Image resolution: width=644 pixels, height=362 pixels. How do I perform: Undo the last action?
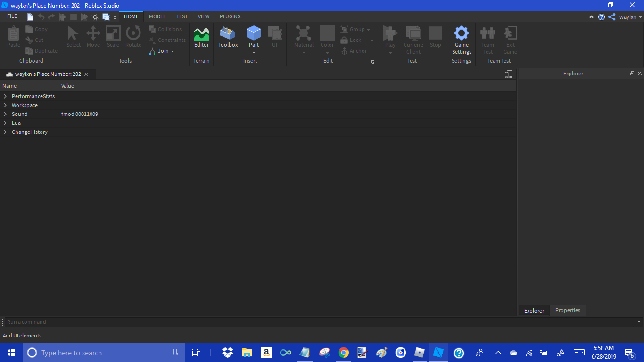point(41,17)
